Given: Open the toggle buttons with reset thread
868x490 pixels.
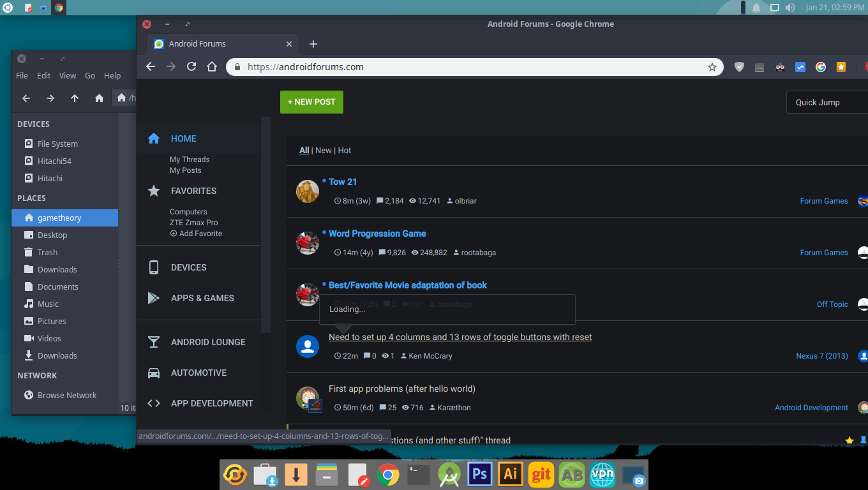Looking at the screenshot, I should click(460, 337).
